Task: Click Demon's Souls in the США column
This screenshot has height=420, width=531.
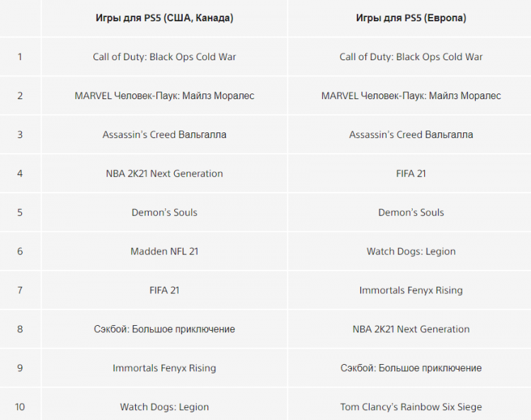Action: (x=164, y=212)
